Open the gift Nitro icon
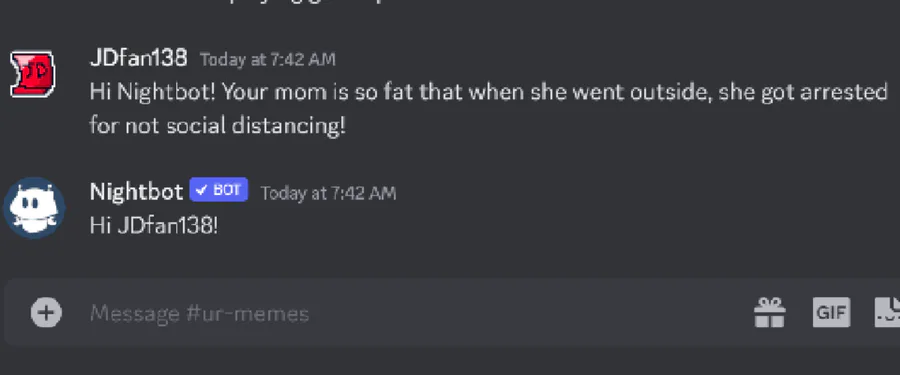The width and height of the screenshot is (900, 375). click(769, 313)
